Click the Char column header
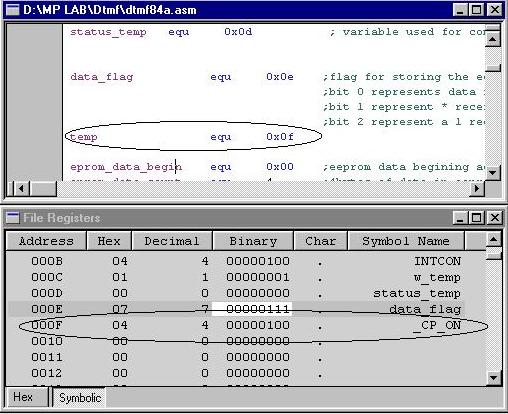The width and height of the screenshot is (508, 414). click(x=321, y=241)
